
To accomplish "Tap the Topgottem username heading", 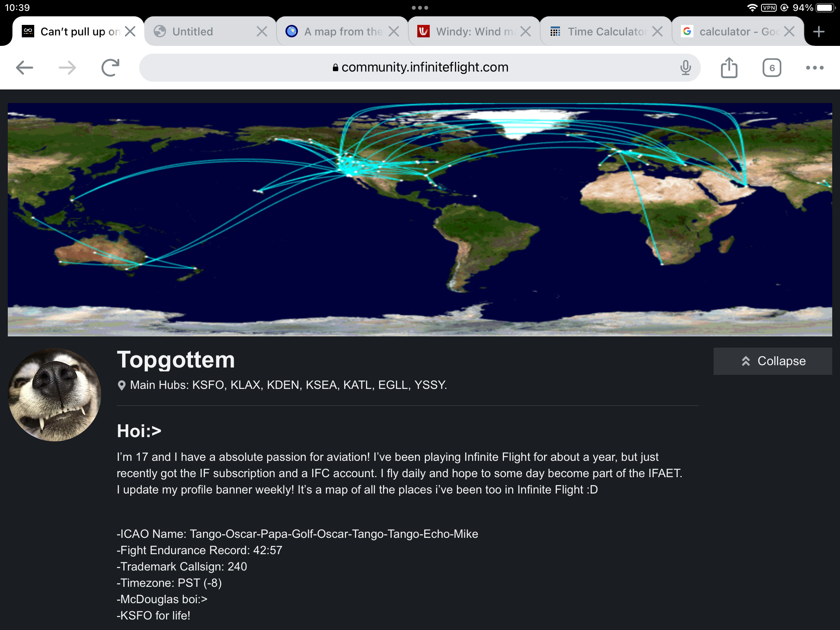I will click(x=176, y=360).
